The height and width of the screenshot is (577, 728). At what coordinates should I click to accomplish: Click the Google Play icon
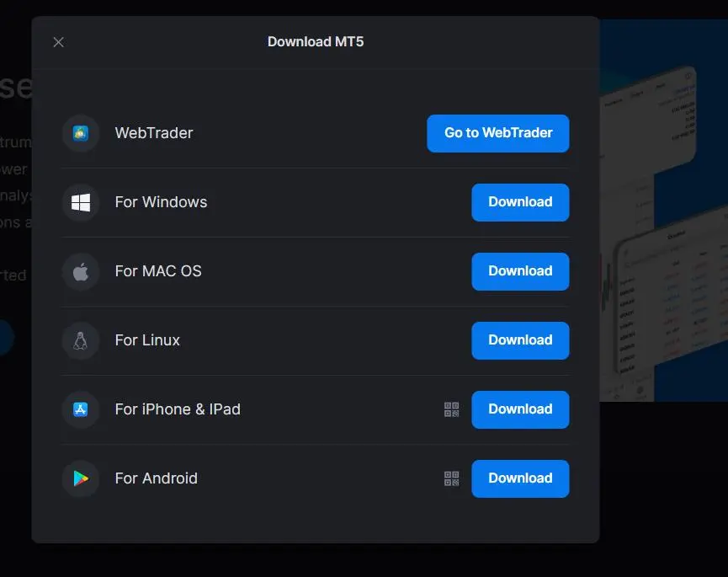coord(80,478)
